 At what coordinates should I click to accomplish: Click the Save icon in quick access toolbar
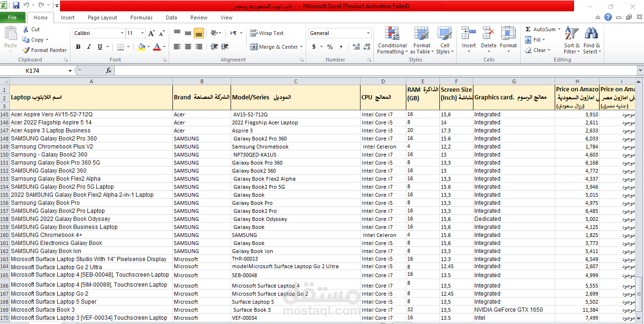16,6
